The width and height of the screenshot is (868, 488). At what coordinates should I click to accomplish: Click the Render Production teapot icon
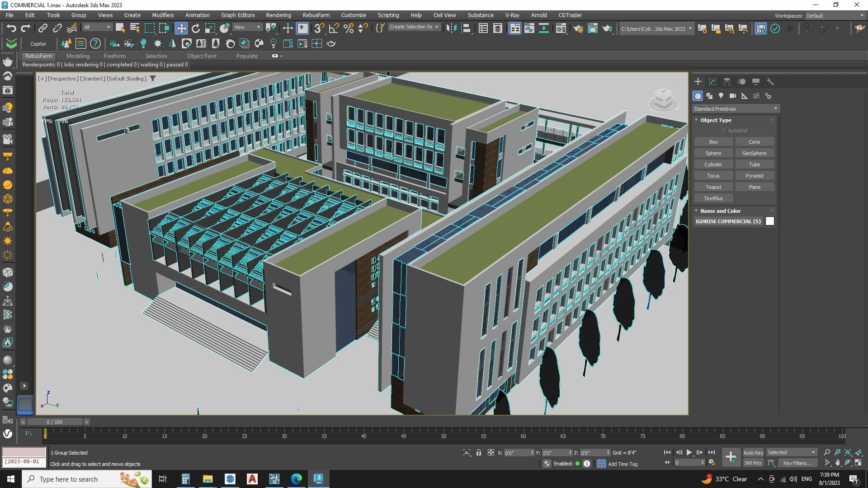607,28
